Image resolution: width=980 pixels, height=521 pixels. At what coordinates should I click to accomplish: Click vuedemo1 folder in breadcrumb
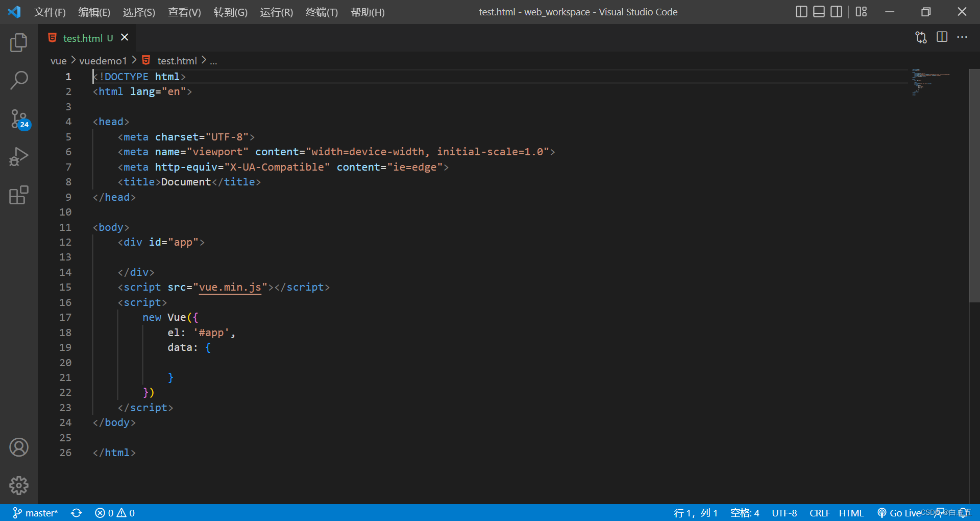pos(103,61)
